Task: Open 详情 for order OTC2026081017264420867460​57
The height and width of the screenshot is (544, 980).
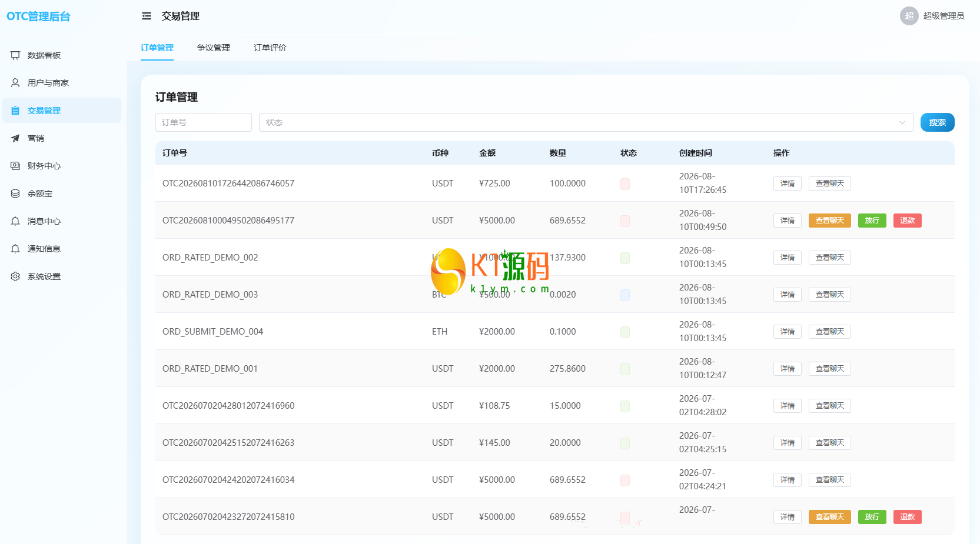Action: [x=788, y=183]
